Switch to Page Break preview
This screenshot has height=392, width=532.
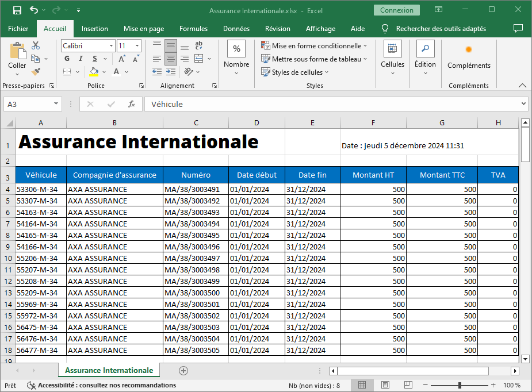408,385
